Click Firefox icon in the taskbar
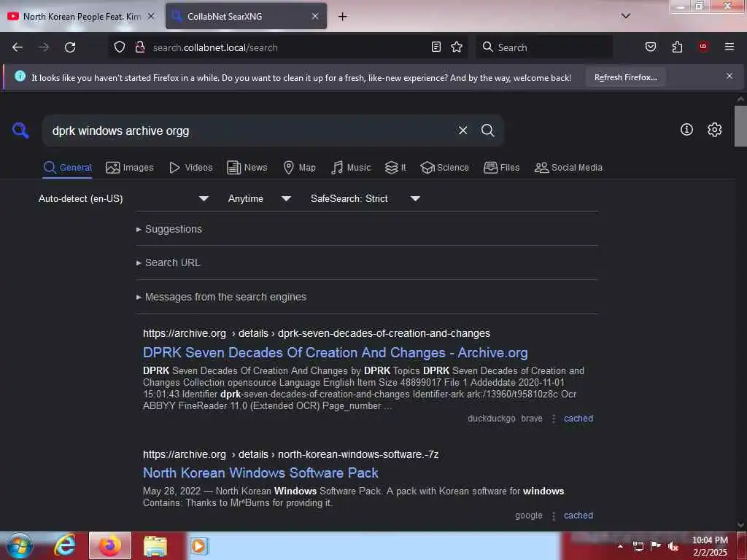 pos(110,545)
